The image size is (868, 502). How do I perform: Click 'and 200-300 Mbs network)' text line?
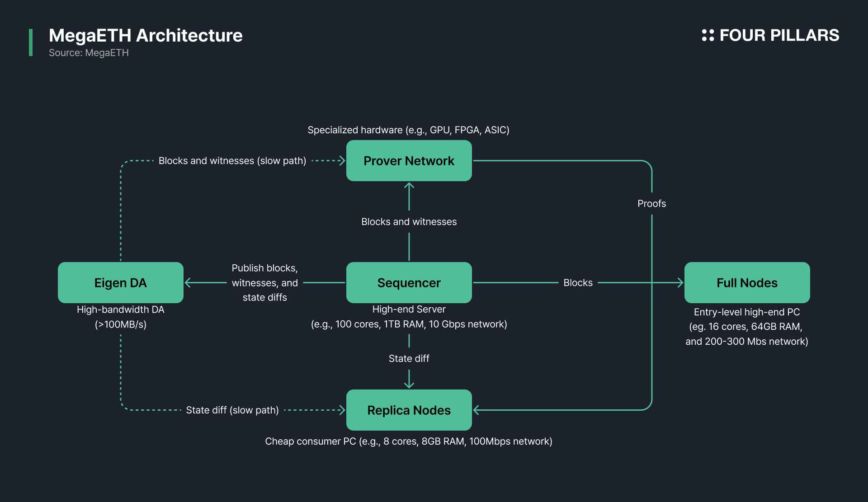tap(747, 342)
